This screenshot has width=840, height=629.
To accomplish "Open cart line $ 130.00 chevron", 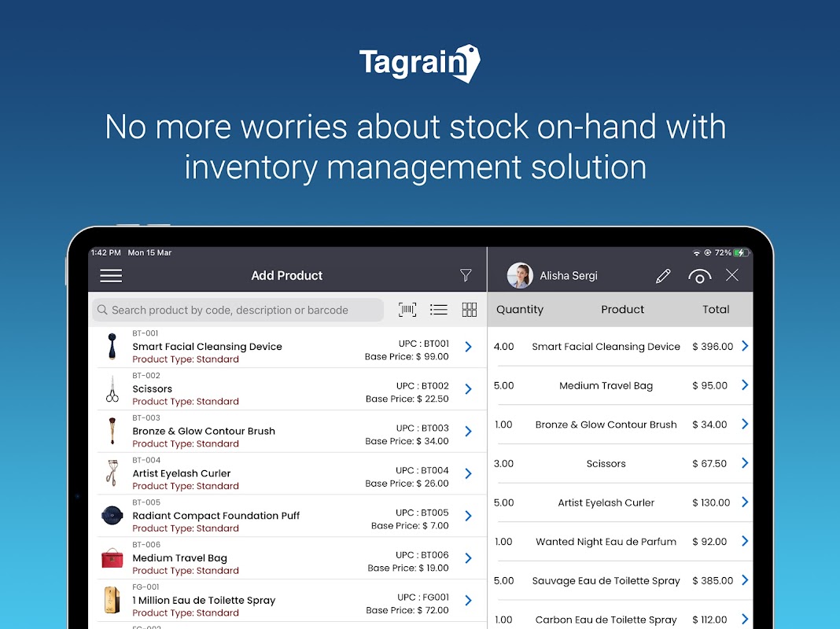I will pos(745,502).
